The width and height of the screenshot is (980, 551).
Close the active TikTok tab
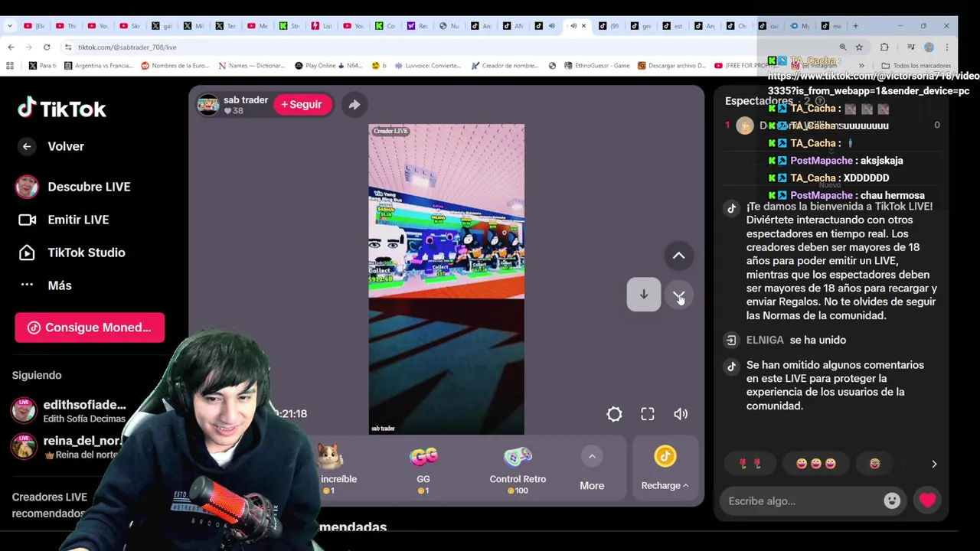(583, 26)
